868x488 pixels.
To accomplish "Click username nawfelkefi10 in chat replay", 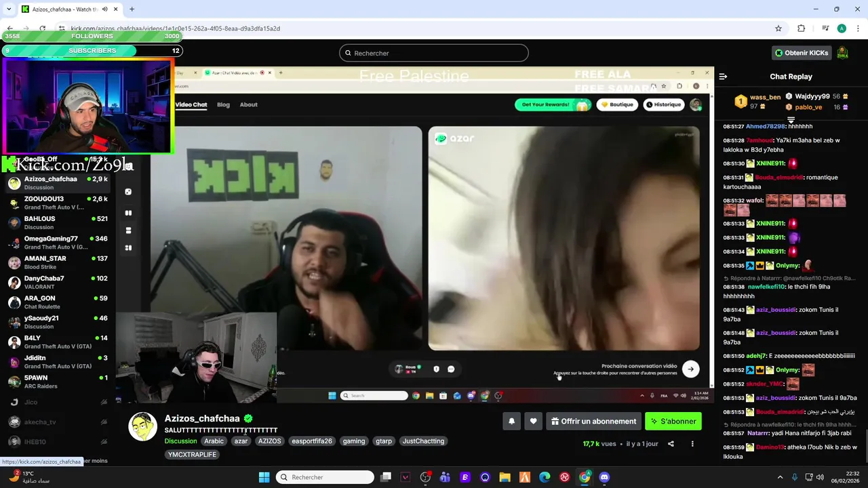I will point(766,287).
